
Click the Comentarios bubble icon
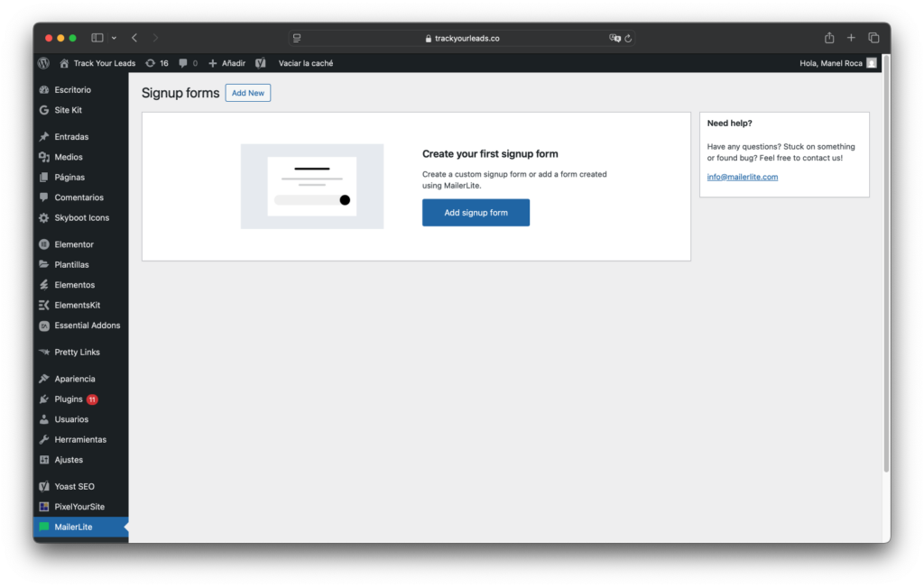coord(44,197)
